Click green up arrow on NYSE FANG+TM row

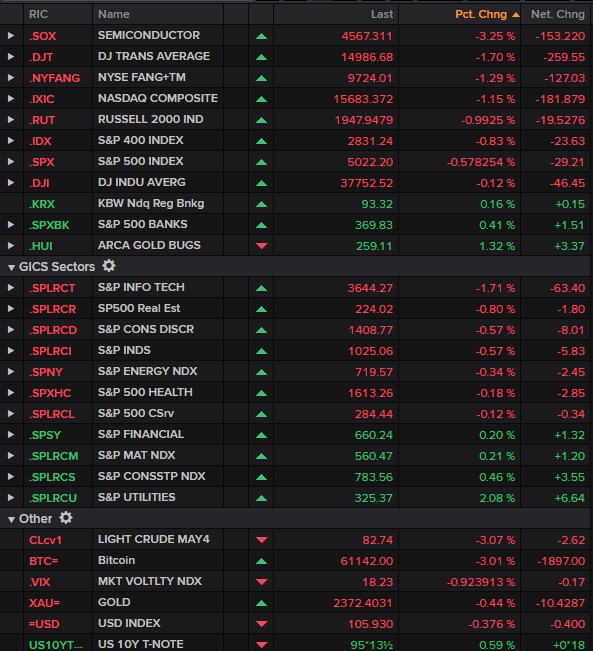pos(261,78)
